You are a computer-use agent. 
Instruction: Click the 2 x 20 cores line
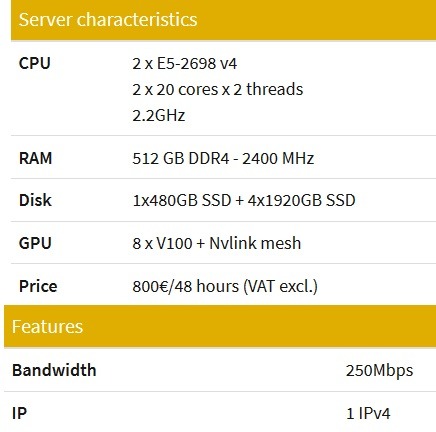218,89
